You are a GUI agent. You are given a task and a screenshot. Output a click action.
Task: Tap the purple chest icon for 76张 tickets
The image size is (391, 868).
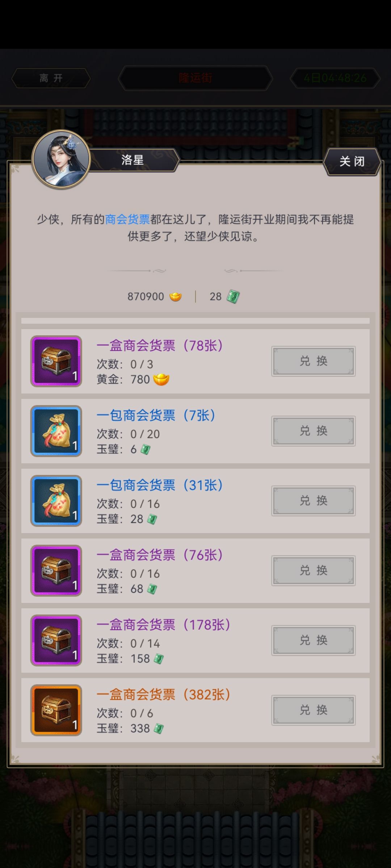pos(56,571)
